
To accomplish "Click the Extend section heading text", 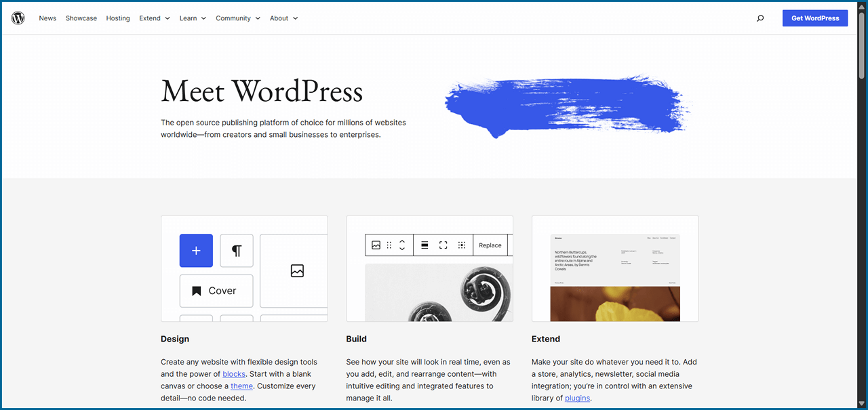I will [x=546, y=339].
